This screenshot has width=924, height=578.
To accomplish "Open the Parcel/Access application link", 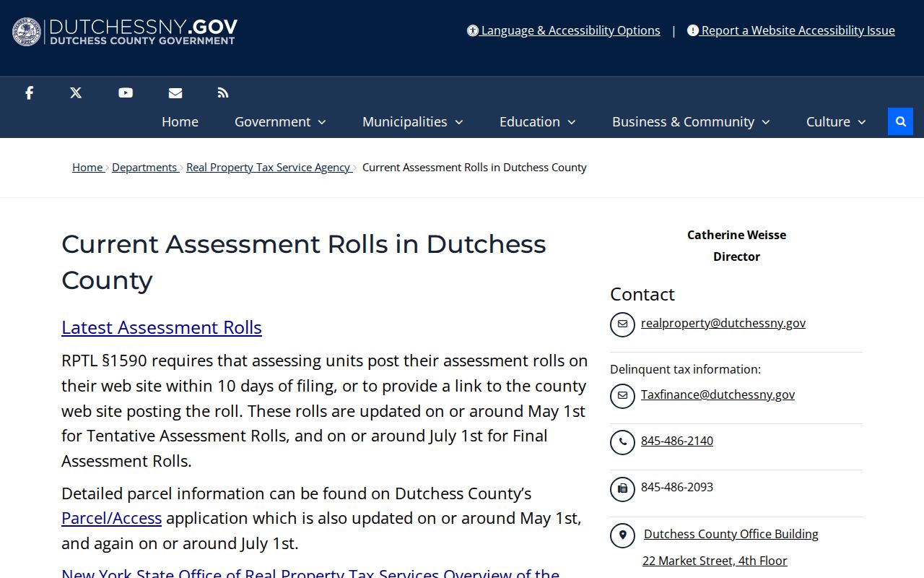I will [111, 518].
